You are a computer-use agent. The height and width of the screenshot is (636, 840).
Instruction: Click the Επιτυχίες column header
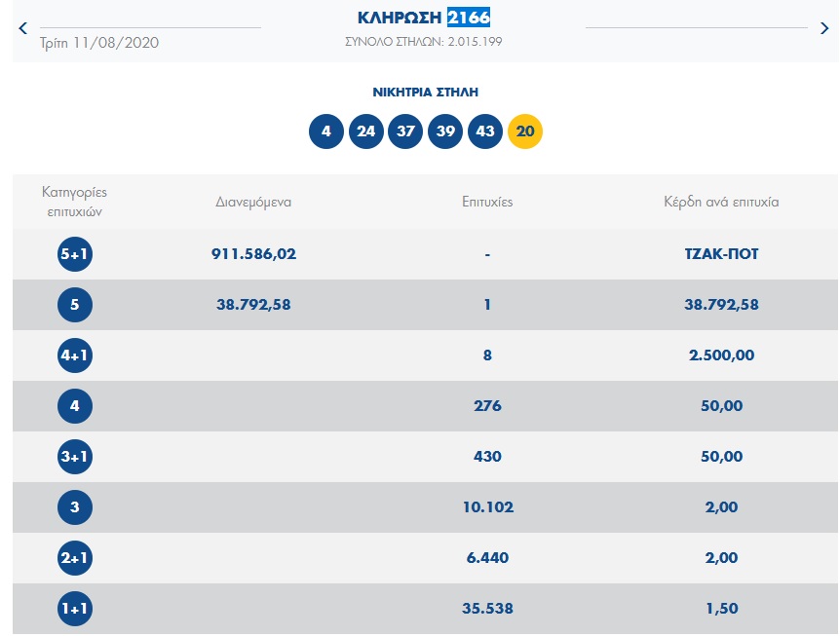click(487, 202)
